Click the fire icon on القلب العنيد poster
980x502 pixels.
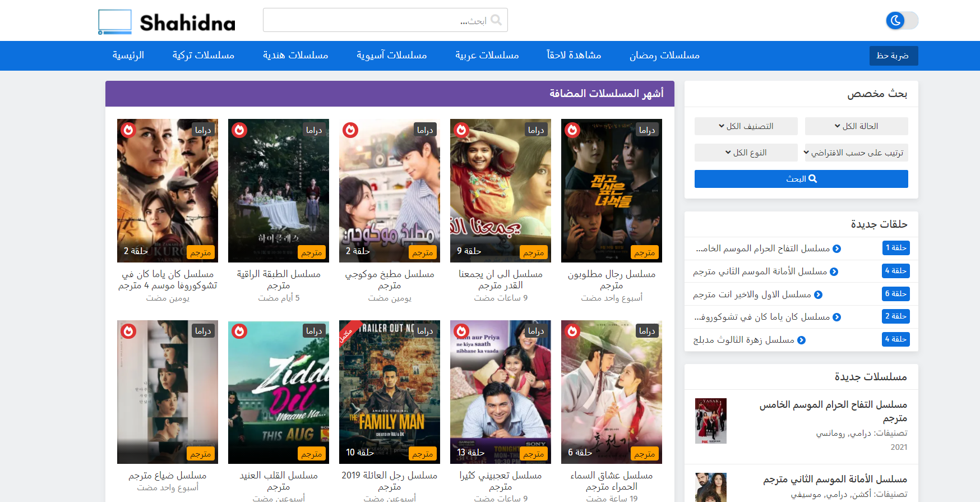pyautogui.click(x=239, y=331)
